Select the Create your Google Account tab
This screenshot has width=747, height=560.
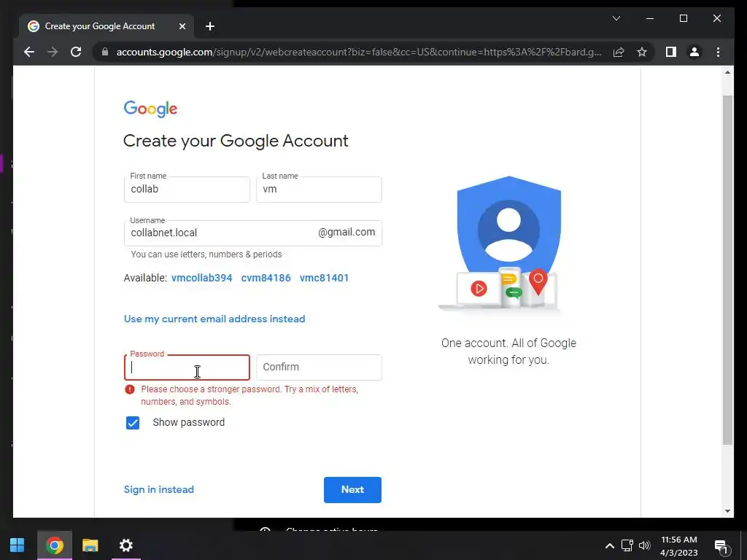pos(107,26)
